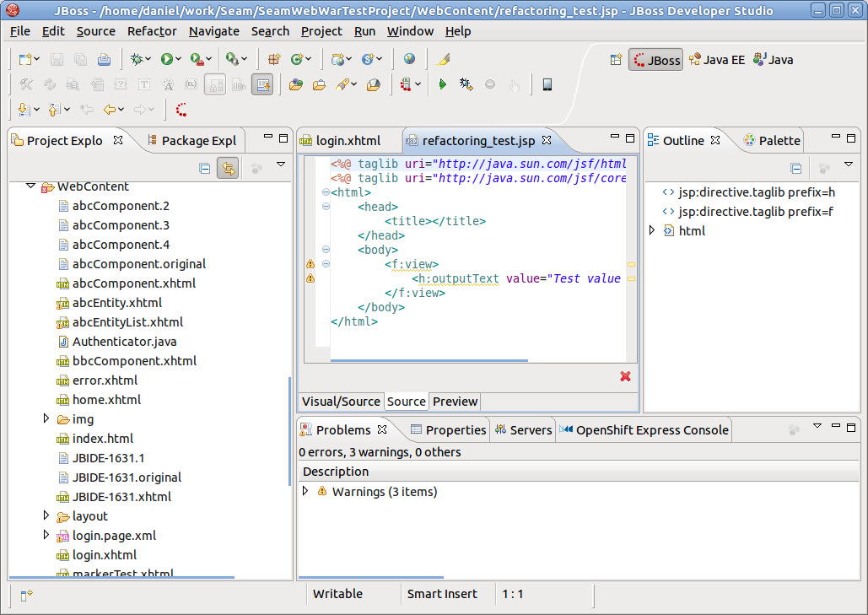Click the Open Perspective icon
This screenshot has width=868, height=615.
(616, 60)
